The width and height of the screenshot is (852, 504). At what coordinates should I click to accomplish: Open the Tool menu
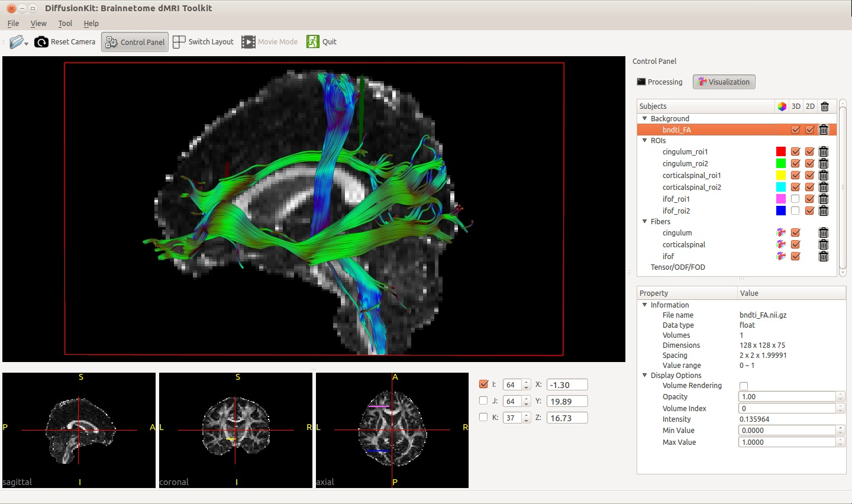[x=65, y=24]
